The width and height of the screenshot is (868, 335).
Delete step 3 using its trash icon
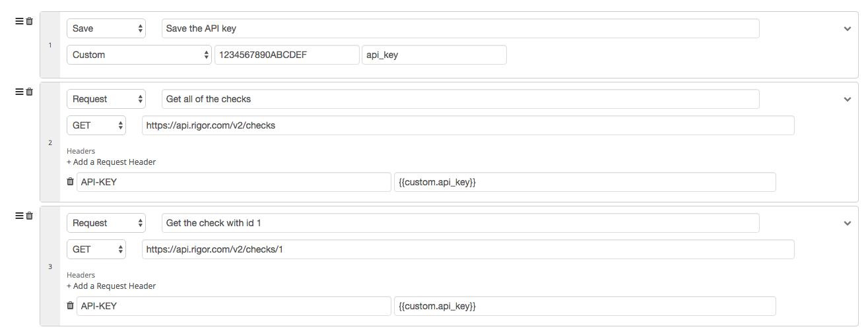pyautogui.click(x=29, y=216)
